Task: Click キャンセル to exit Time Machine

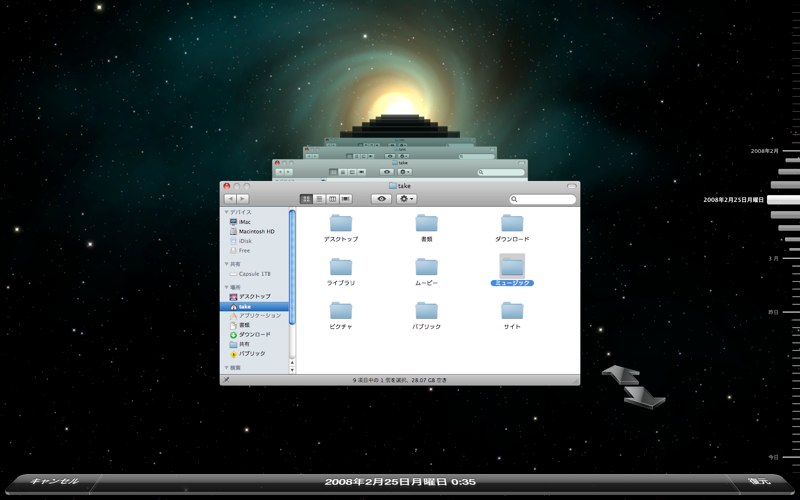Action: coord(55,481)
